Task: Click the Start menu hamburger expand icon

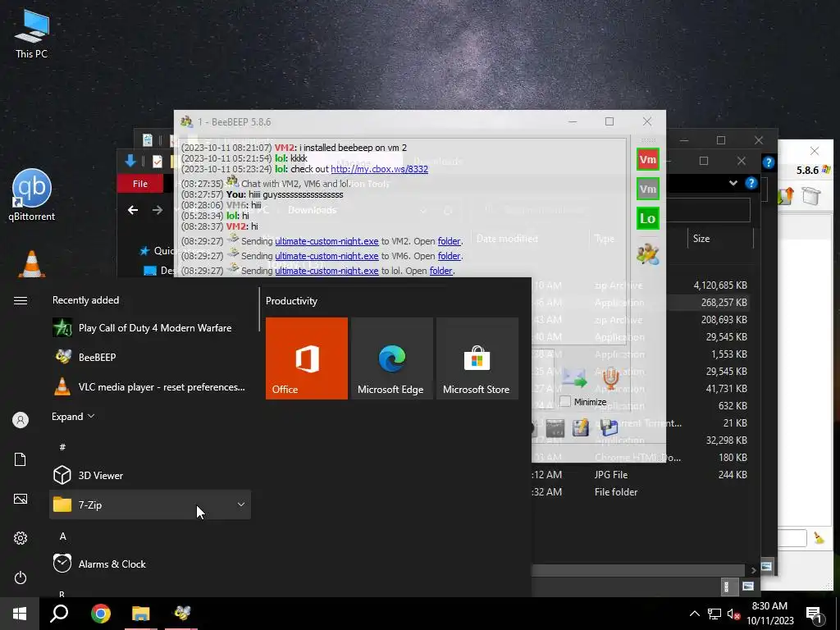Action: [21, 300]
